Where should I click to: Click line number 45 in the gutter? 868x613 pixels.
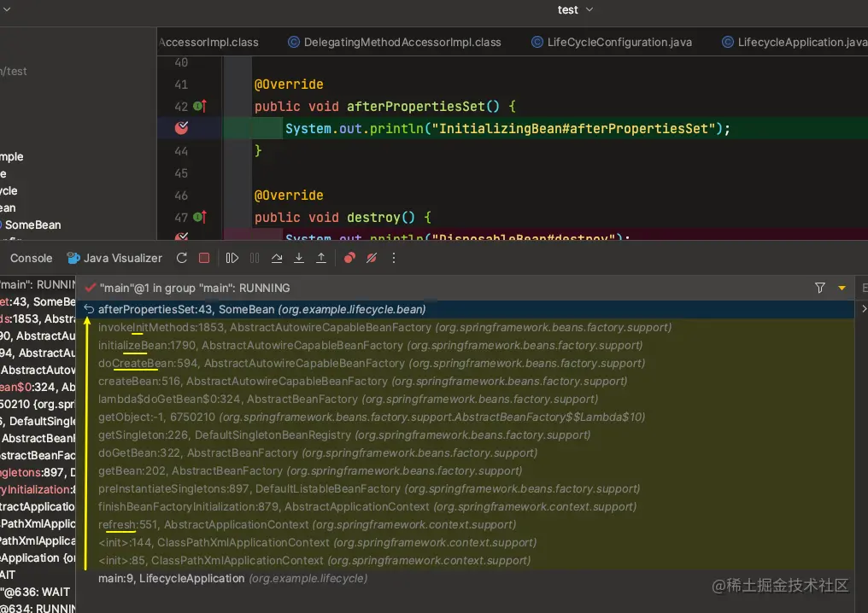181,173
